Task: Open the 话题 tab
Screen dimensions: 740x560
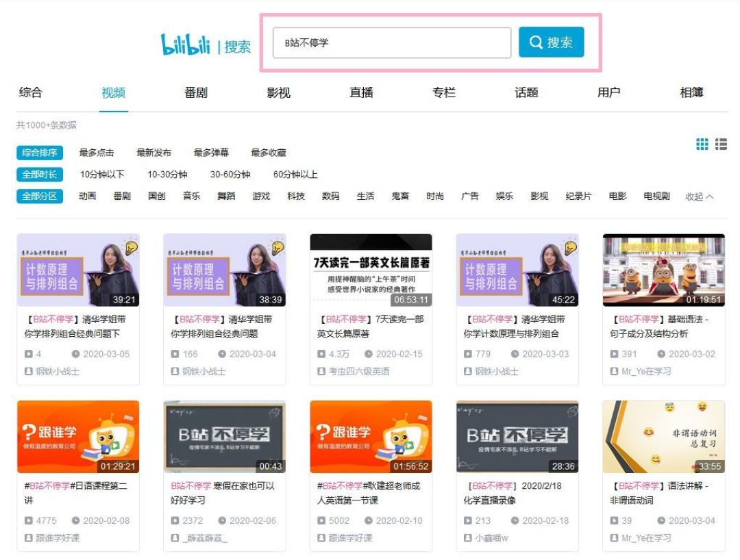Action: [x=527, y=92]
